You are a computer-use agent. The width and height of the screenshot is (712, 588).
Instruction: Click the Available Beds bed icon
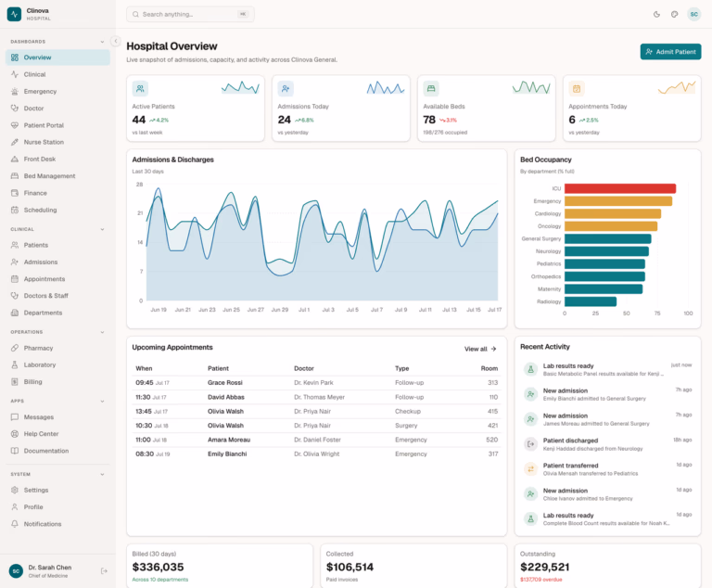pos(431,89)
